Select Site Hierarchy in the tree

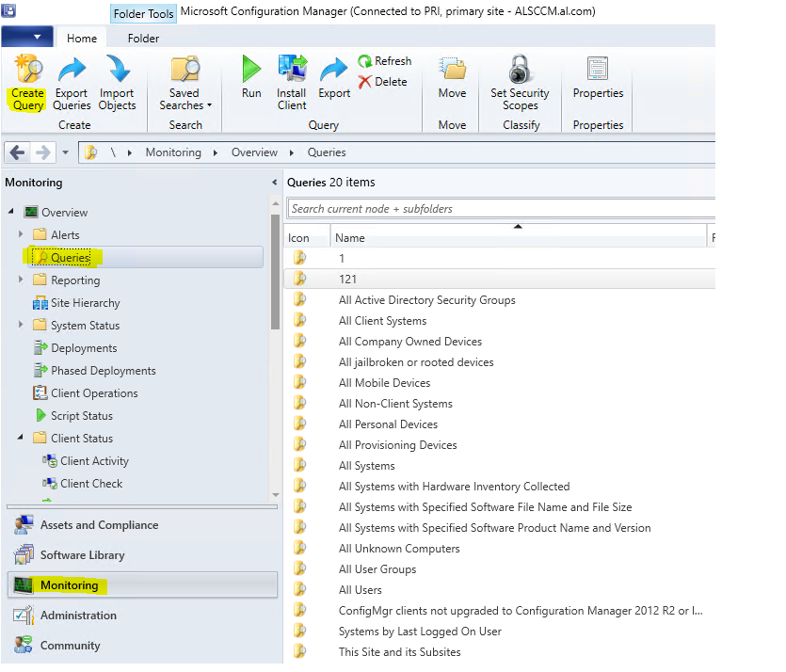(x=76, y=303)
